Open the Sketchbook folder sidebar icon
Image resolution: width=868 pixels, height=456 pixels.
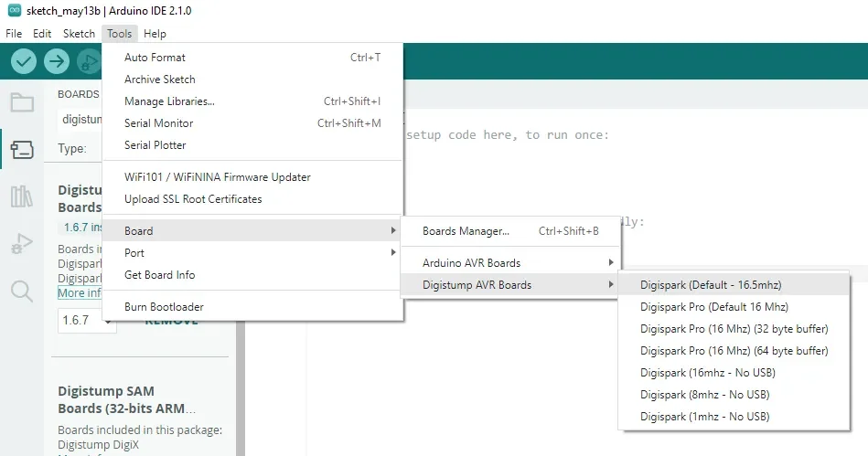pos(22,102)
